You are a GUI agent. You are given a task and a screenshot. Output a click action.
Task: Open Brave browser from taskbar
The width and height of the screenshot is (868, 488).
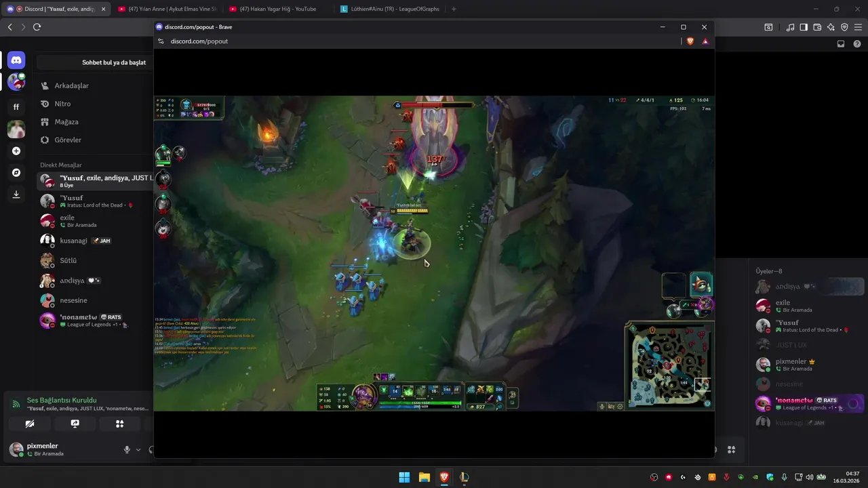tap(444, 477)
